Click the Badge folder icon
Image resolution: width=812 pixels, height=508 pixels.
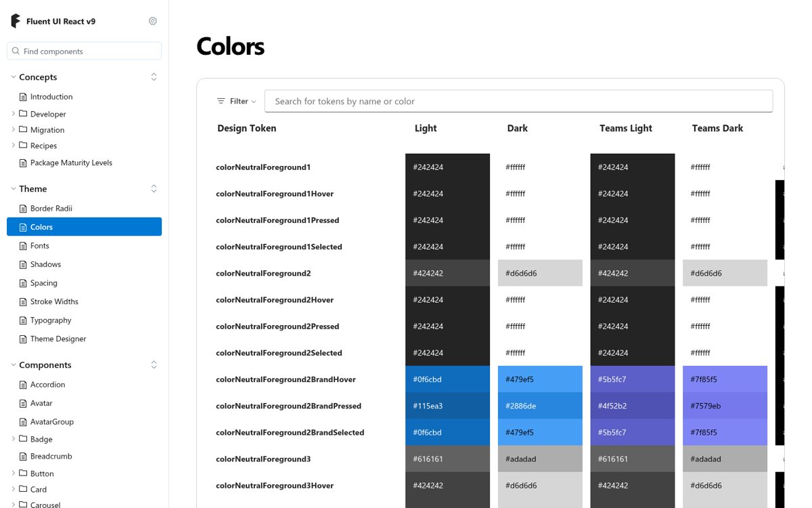(23, 439)
